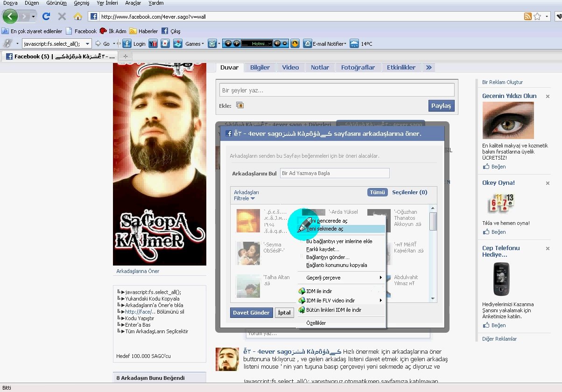This screenshot has height=392, width=562.
Task: Expand the Games dropdown arrow
Action: click(203, 44)
